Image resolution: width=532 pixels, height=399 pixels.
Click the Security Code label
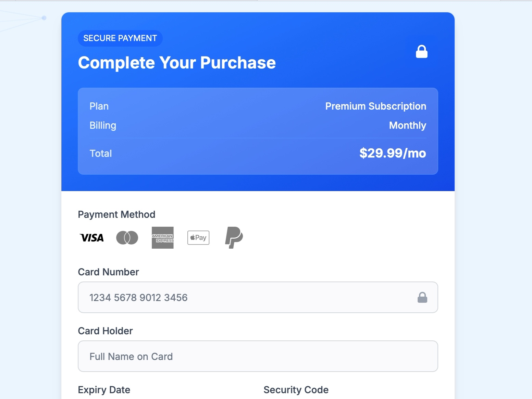[x=296, y=390]
